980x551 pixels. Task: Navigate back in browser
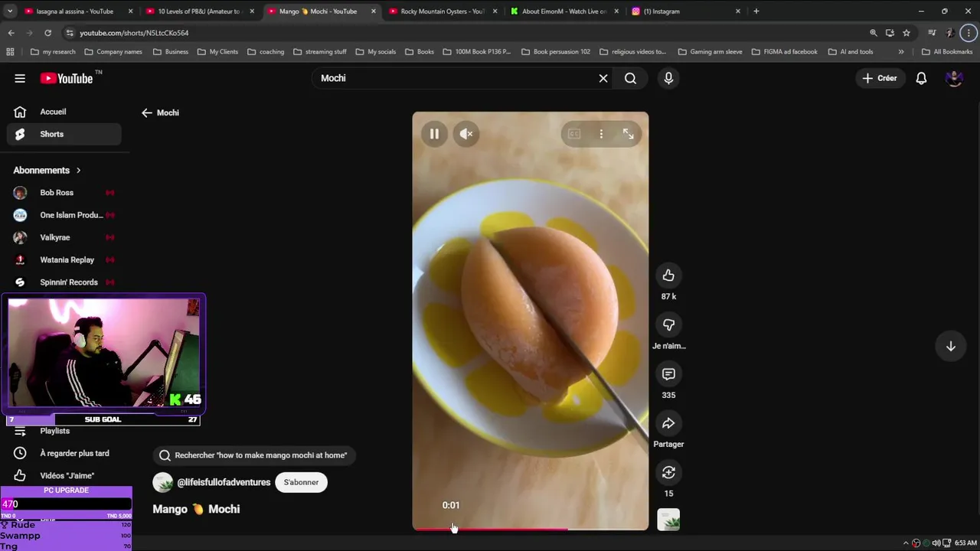point(11,33)
